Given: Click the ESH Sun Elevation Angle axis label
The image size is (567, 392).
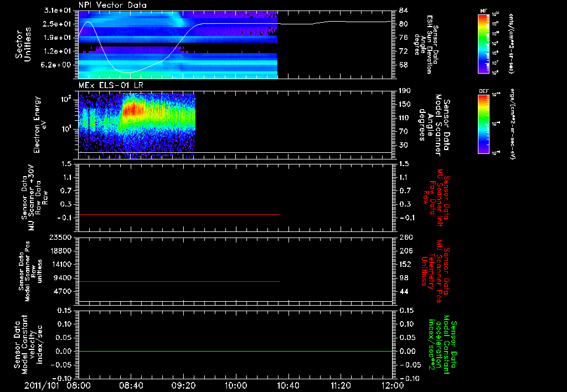Looking at the screenshot, I should click(x=426, y=44).
